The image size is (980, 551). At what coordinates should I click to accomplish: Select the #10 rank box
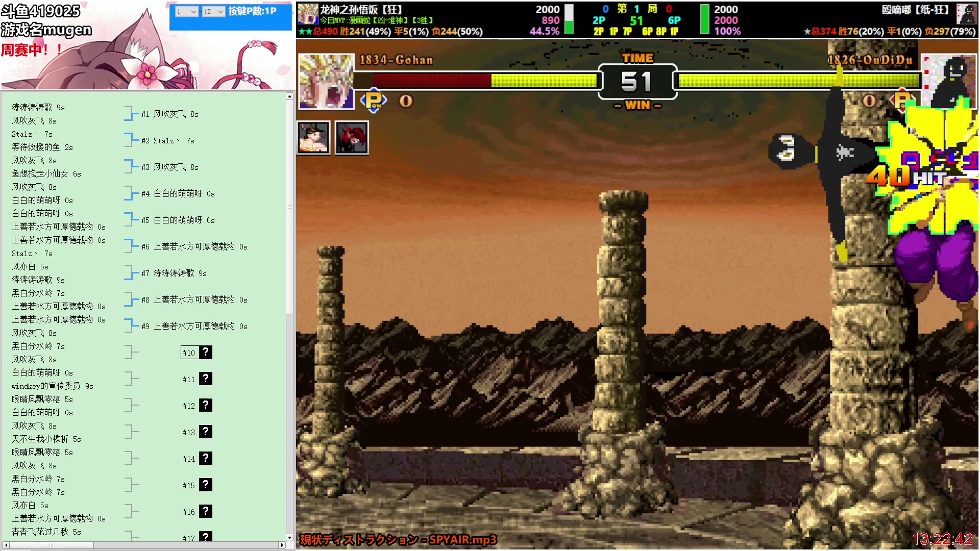pos(189,353)
